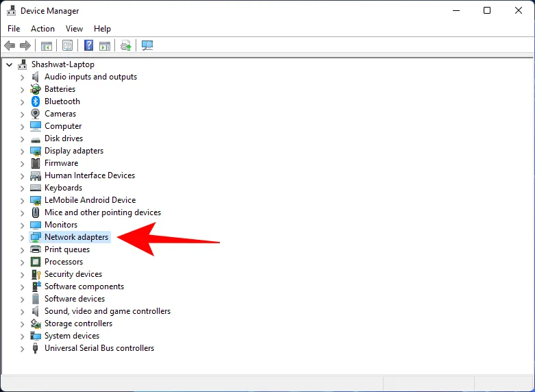Expand the Print queues chevron
Screen dimensions: 535x392
point(22,250)
